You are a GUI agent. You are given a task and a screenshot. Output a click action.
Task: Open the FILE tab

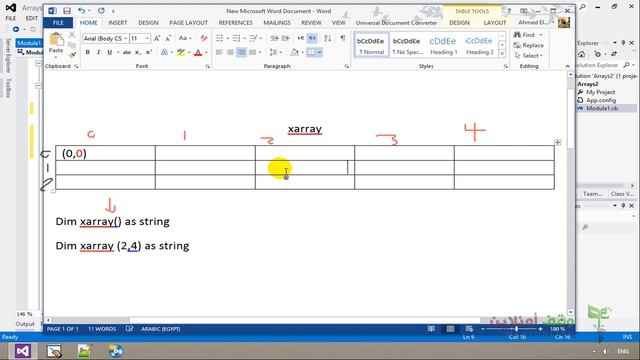(58, 23)
